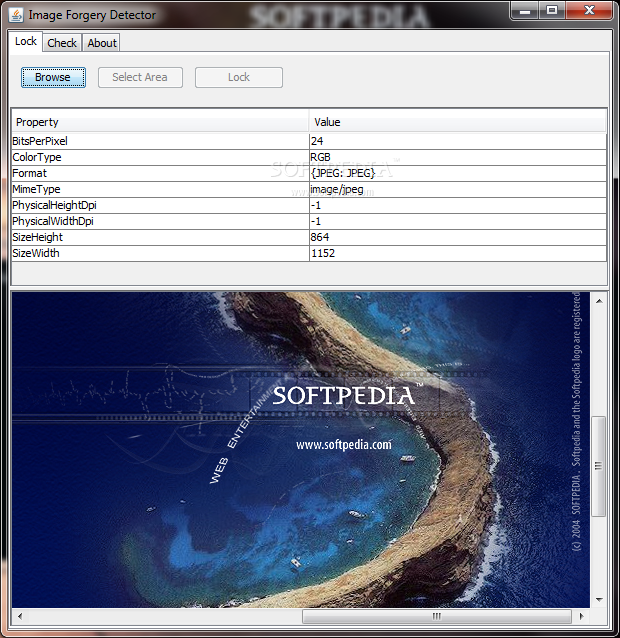Select the MimeType property cell
Image resolution: width=620 pixels, height=638 pixels.
(x=160, y=189)
